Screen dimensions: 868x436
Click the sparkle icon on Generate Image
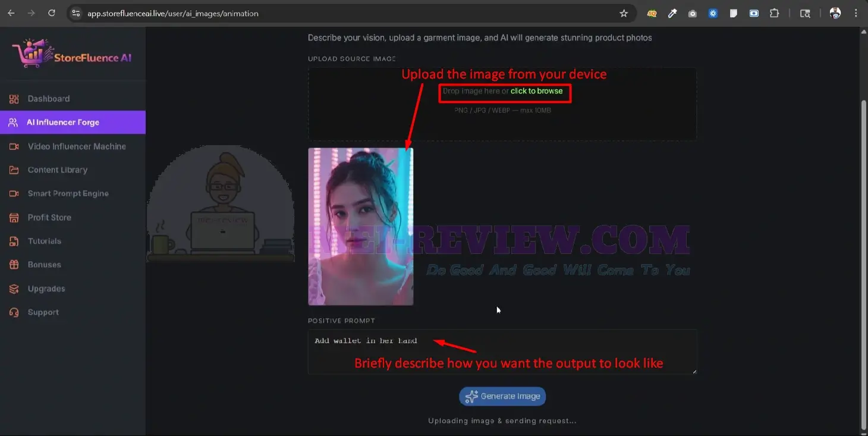pyautogui.click(x=471, y=396)
